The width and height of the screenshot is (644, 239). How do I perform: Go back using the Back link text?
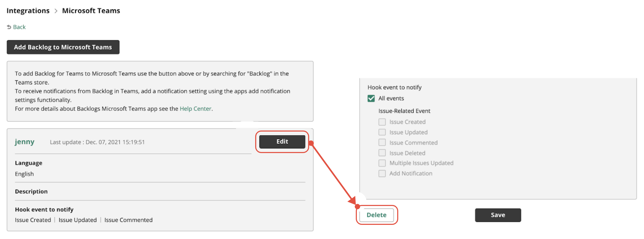[19, 27]
